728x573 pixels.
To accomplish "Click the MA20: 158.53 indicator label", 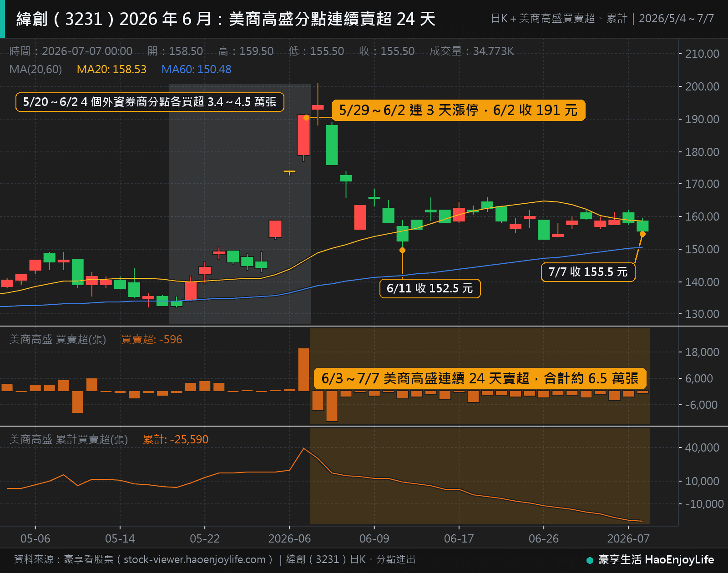I will point(111,69).
